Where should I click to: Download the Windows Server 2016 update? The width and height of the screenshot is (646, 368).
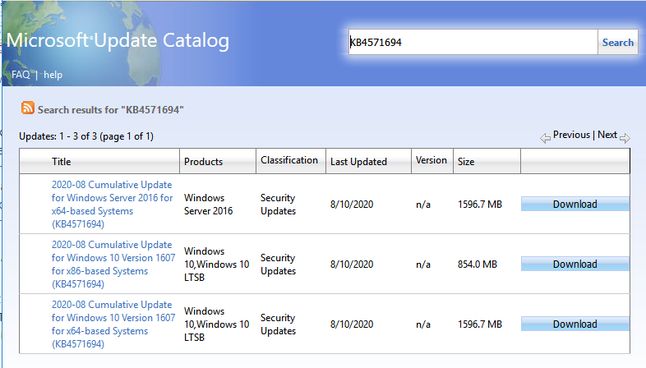pyautogui.click(x=575, y=204)
